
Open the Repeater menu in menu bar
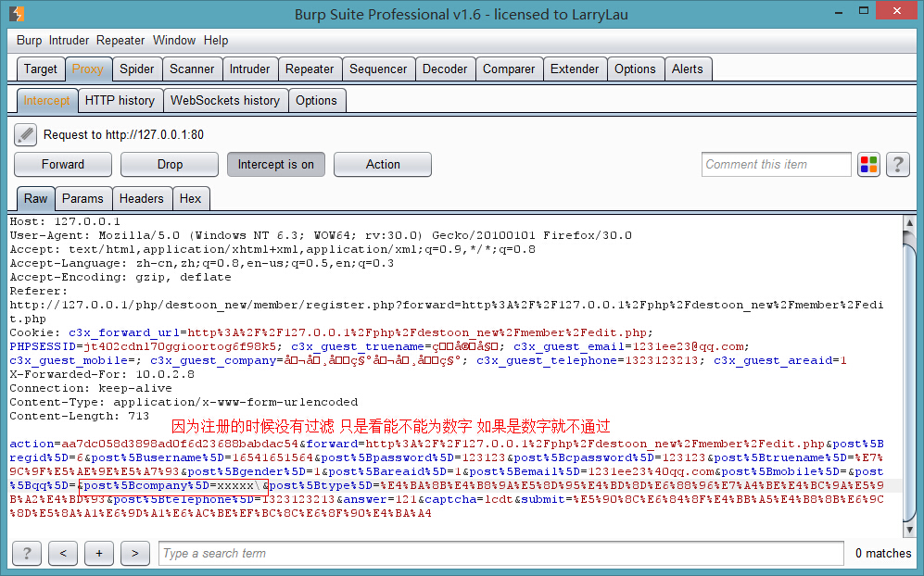tap(120, 40)
